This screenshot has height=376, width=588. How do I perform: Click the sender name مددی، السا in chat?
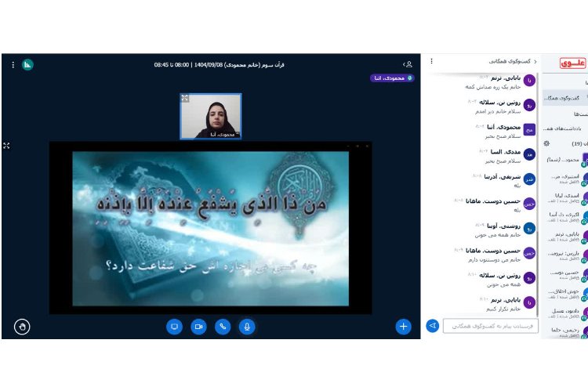pyautogui.click(x=506, y=152)
